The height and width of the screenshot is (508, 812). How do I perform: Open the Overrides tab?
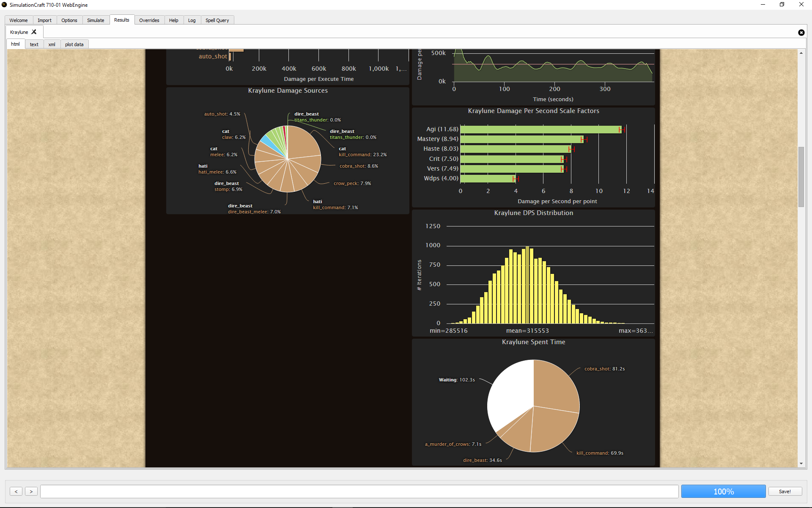[x=149, y=20]
